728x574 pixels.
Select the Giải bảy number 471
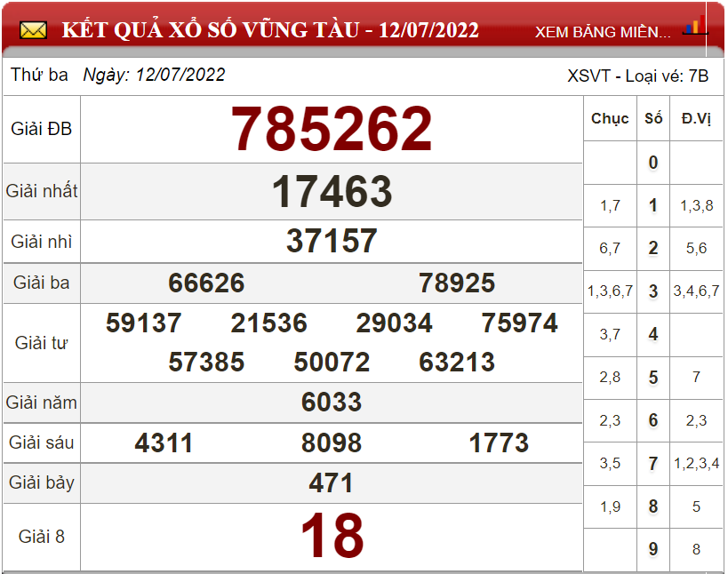331,482
